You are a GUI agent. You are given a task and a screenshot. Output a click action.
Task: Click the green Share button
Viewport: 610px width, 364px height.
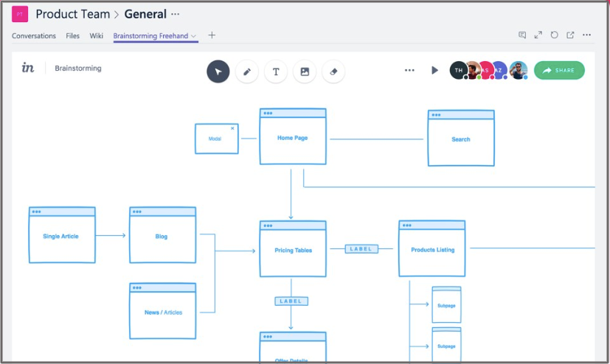tap(559, 70)
